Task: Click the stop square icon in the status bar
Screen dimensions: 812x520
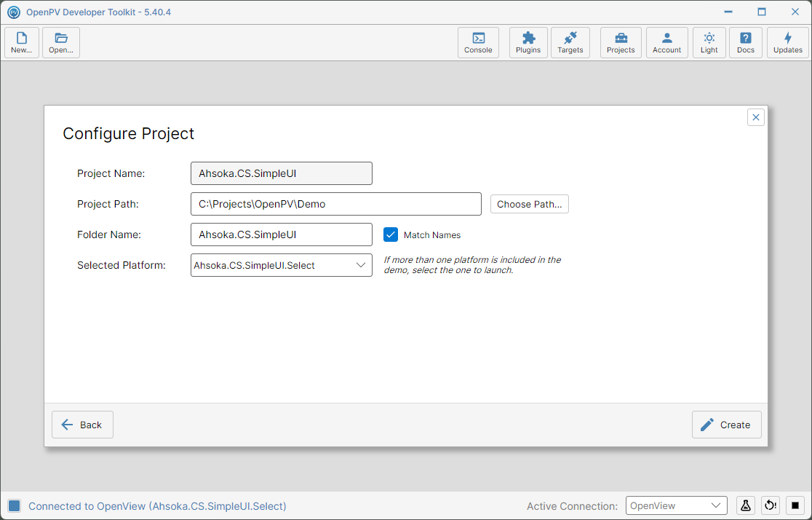Action: pyautogui.click(x=795, y=505)
